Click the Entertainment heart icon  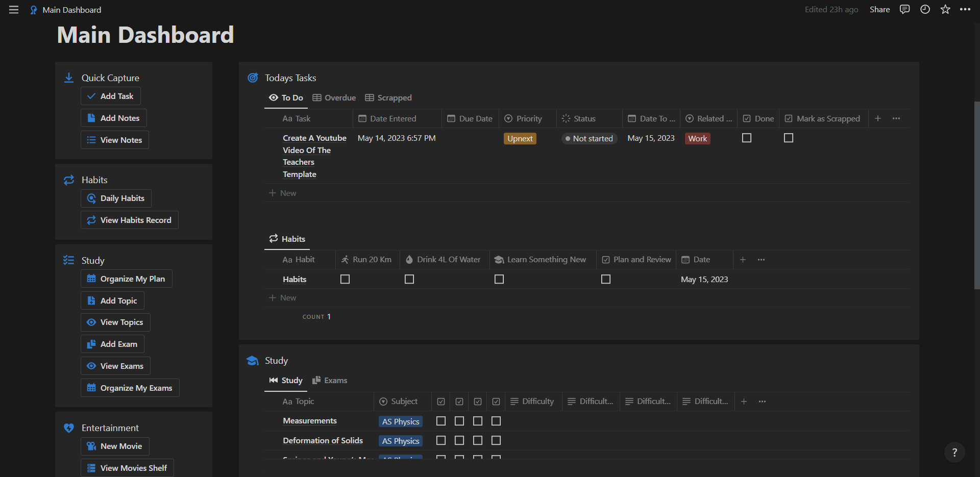[x=69, y=428]
